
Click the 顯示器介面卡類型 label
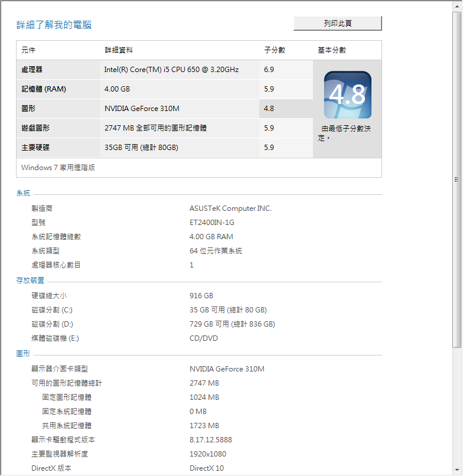point(60,369)
